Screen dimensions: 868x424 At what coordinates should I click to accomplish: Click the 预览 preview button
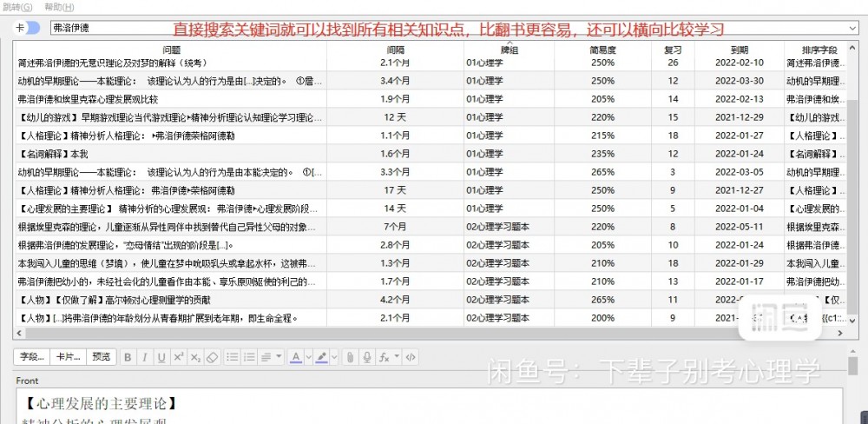[102, 357]
